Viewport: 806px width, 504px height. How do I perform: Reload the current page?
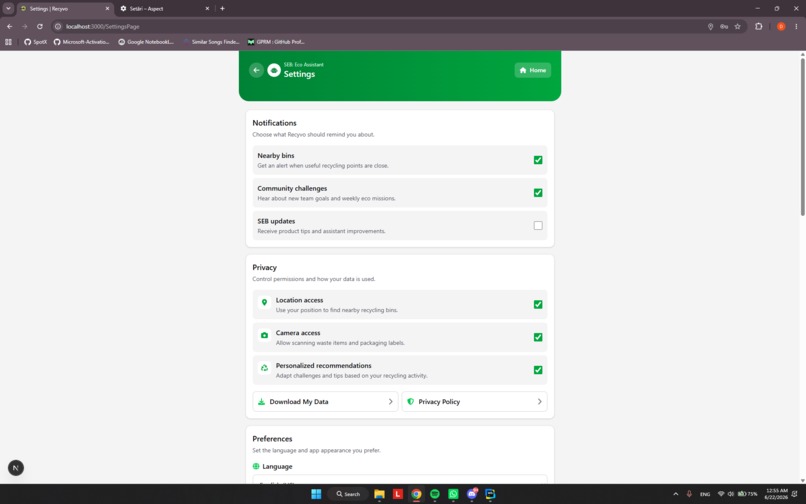(x=40, y=26)
